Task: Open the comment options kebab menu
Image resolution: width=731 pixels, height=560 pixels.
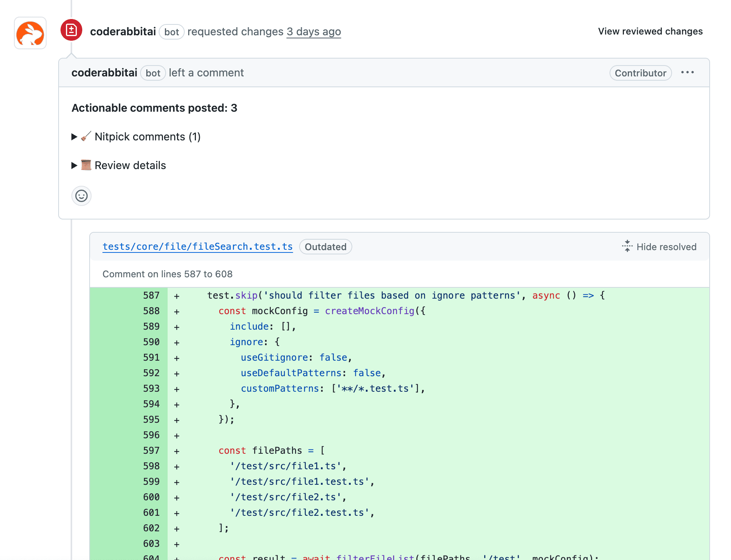Action: click(688, 73)
